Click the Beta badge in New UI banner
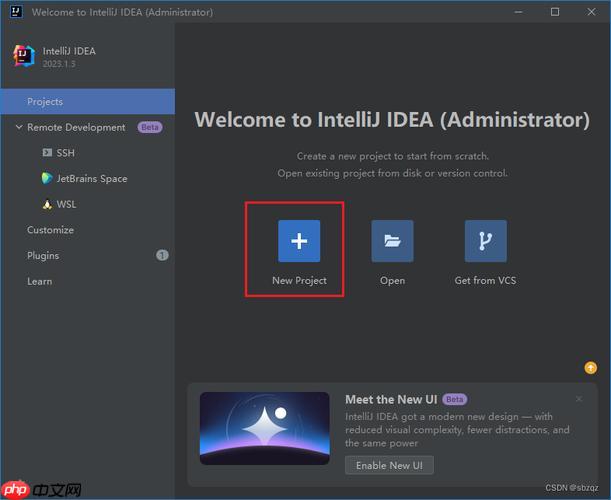Image resolution: width=611 pixels, height=500 pixels. pyautogui.click(x=454, y=399)
